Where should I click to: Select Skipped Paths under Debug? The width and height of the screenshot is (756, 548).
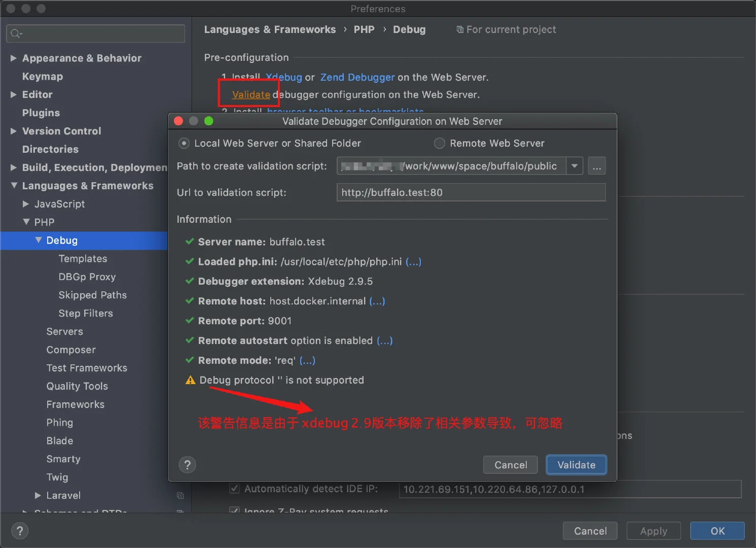coord(92,295)
